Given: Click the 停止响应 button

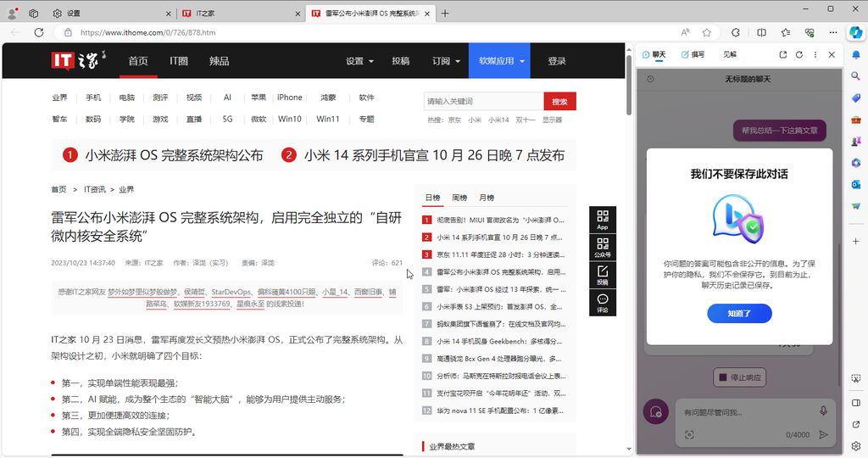Looking at the screenshot, I should [x=739, y=377].
